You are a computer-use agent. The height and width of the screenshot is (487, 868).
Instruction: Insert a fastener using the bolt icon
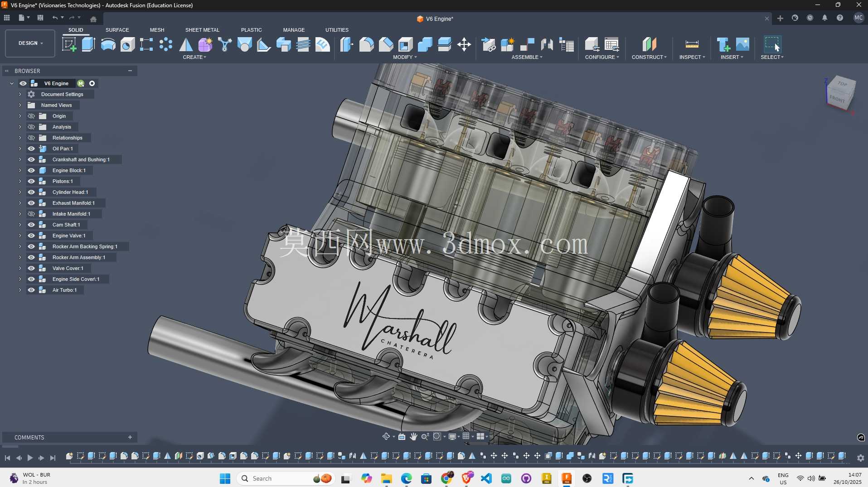723,44
